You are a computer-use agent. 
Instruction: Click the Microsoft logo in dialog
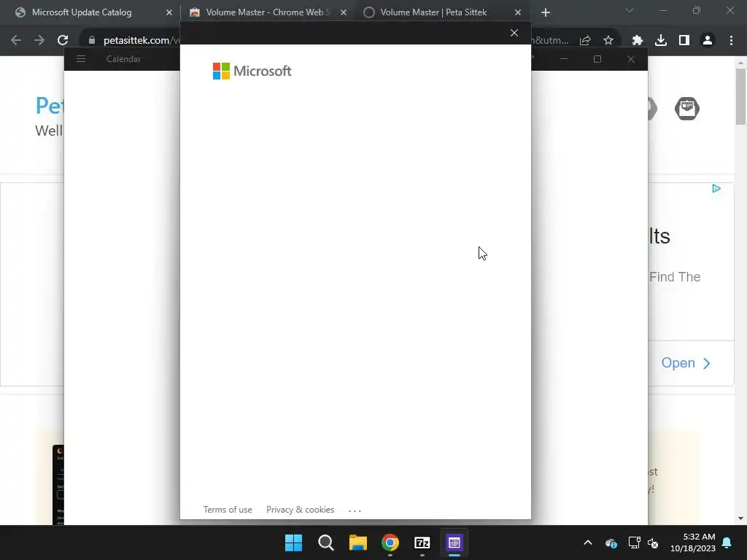pyautogui.click(x=252, y=71)
